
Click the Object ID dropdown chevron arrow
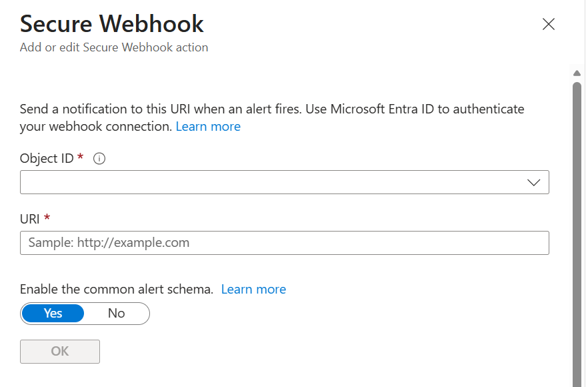click(x=533, y=182)
